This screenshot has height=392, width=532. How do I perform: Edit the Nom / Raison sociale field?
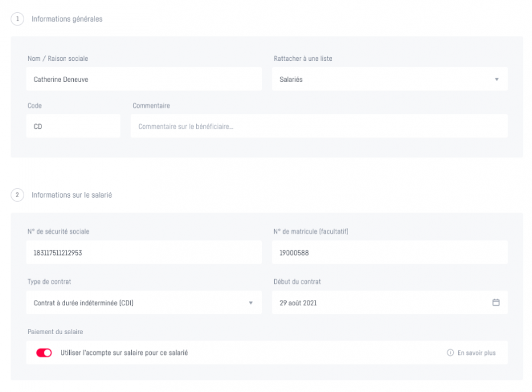point(144,79)
